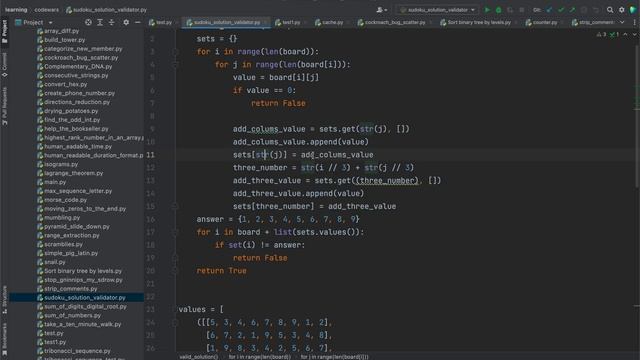Toggle the Project tool window side tab
Image resolution: width=640 pixels, height=360 pixels.
click(4, 31)
